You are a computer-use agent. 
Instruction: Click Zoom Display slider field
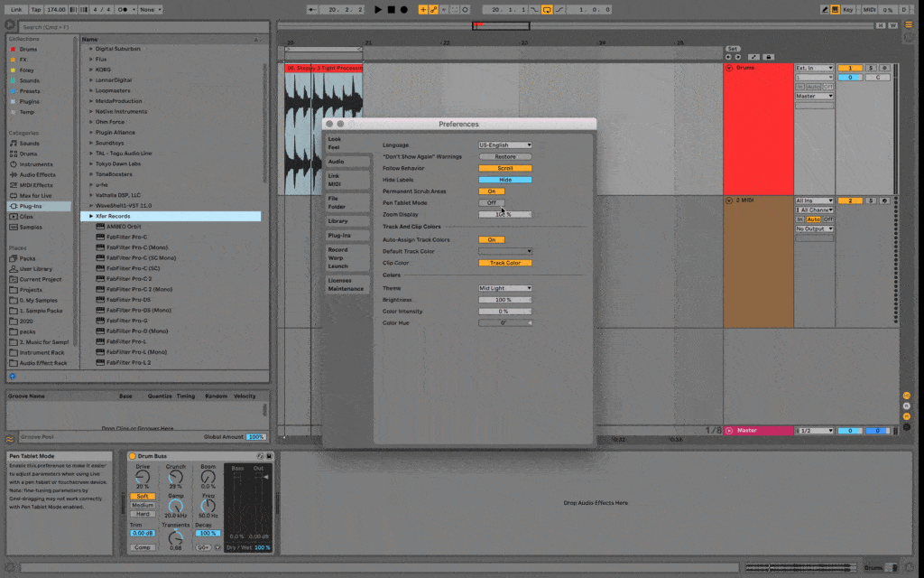[505, 215]
